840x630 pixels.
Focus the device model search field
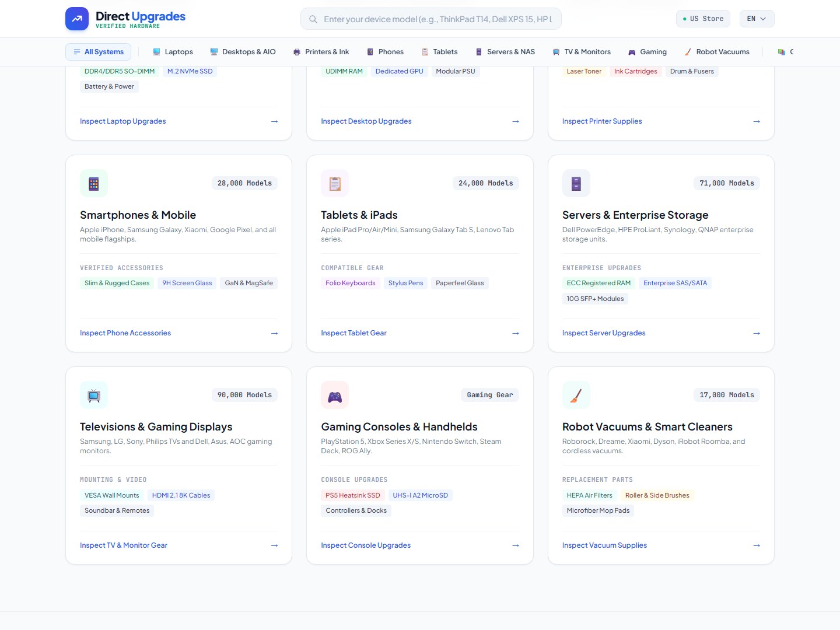pos(431,19)
